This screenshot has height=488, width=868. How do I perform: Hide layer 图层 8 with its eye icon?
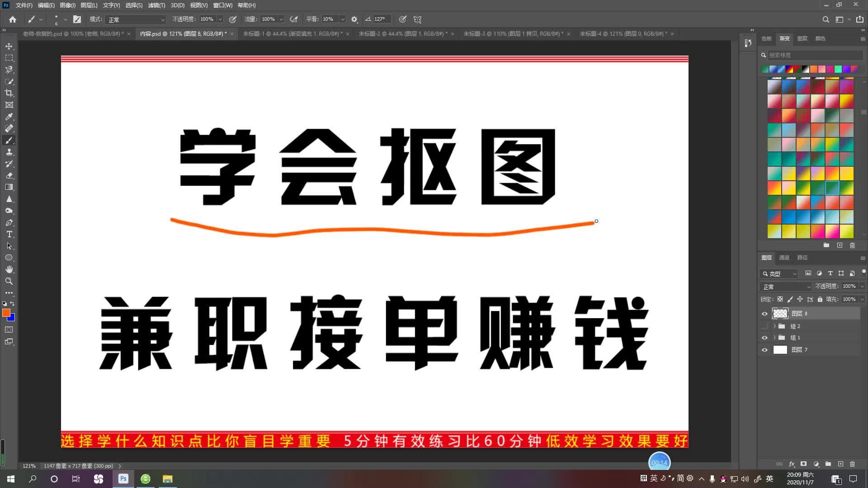click(764, 313)
